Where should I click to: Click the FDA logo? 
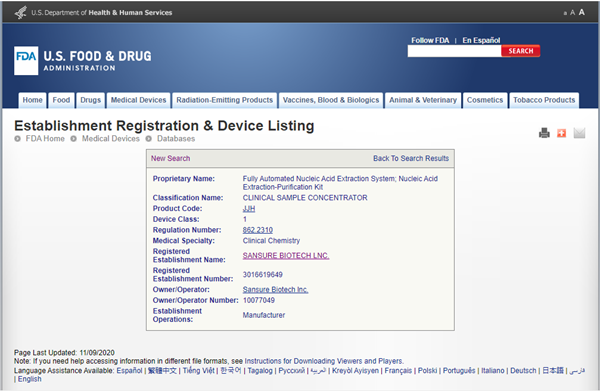(x=26, y=60)
